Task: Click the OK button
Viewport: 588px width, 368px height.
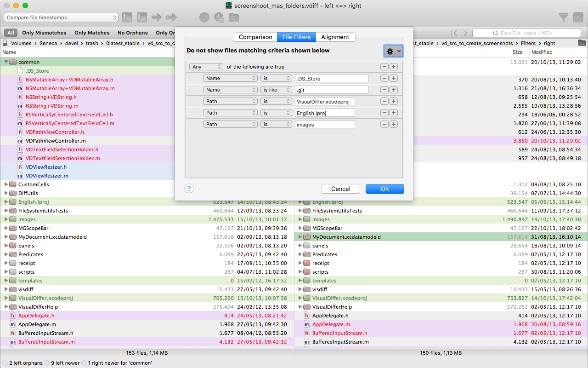Action: click(x=385, y=189)
